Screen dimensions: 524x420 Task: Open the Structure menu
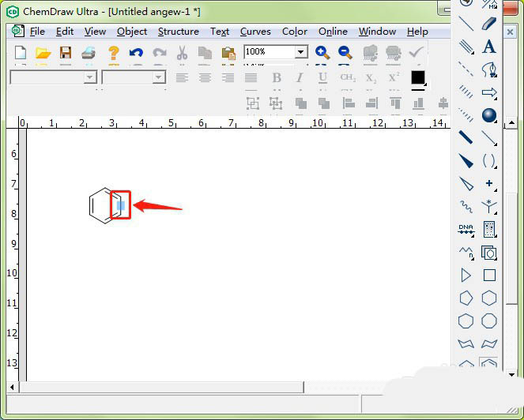pyautogui.click(x=179, y=32)
